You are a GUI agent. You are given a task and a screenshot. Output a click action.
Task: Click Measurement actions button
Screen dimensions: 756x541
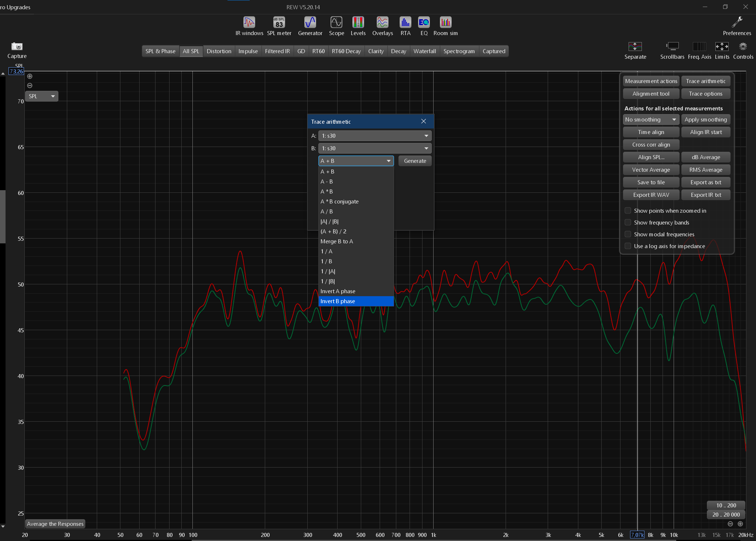coord(651,81)
